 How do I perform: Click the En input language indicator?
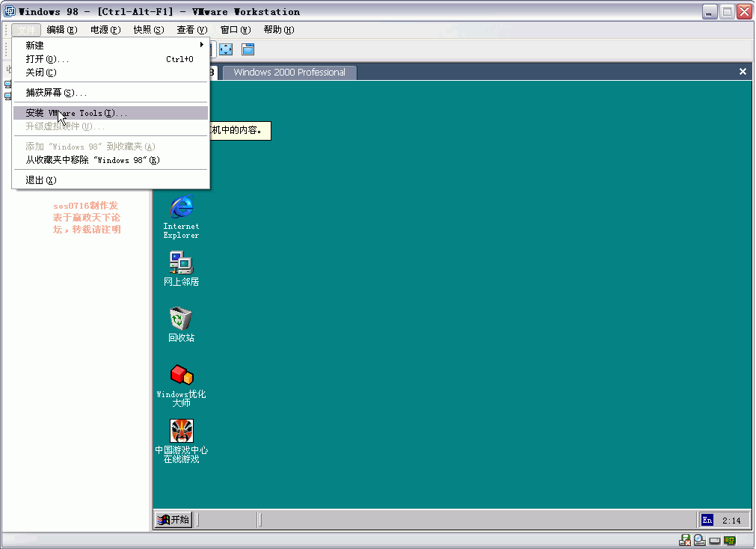pyautogui.click(x=707, y=520)
